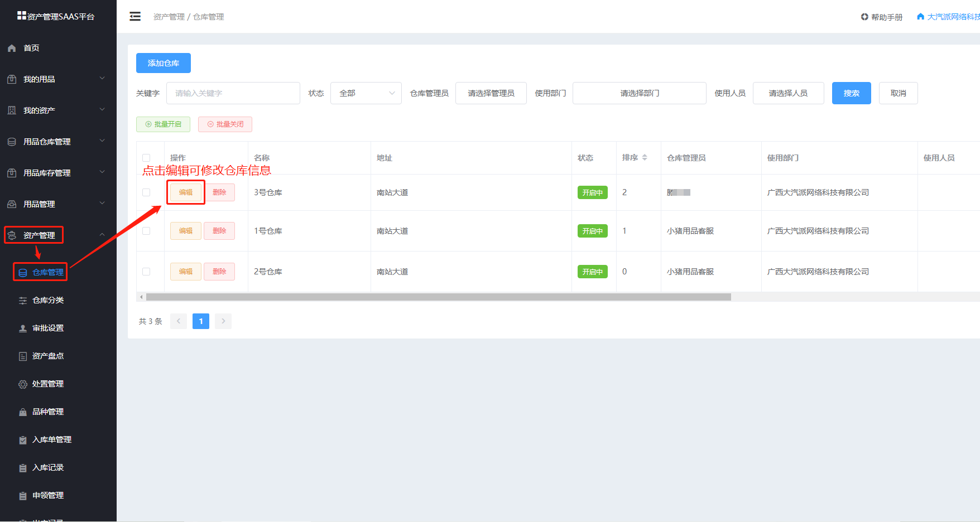Expand the 我的用品 sidebar menu
The image size is (980, 522).
56,79
